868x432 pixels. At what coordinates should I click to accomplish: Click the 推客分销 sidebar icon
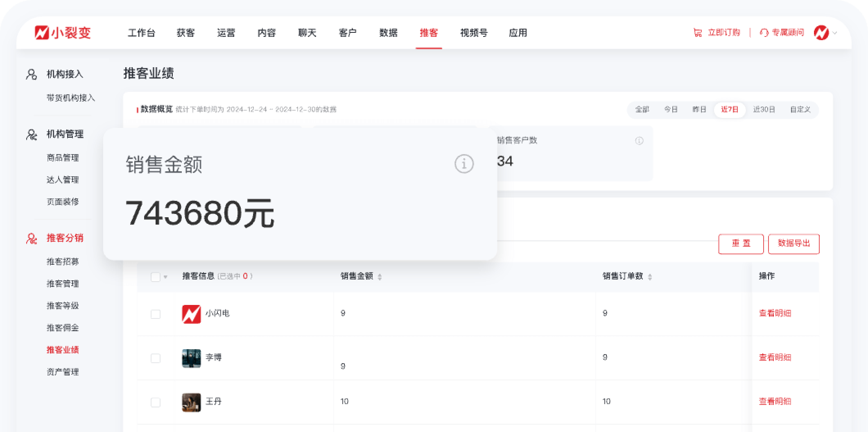point(32,238)
